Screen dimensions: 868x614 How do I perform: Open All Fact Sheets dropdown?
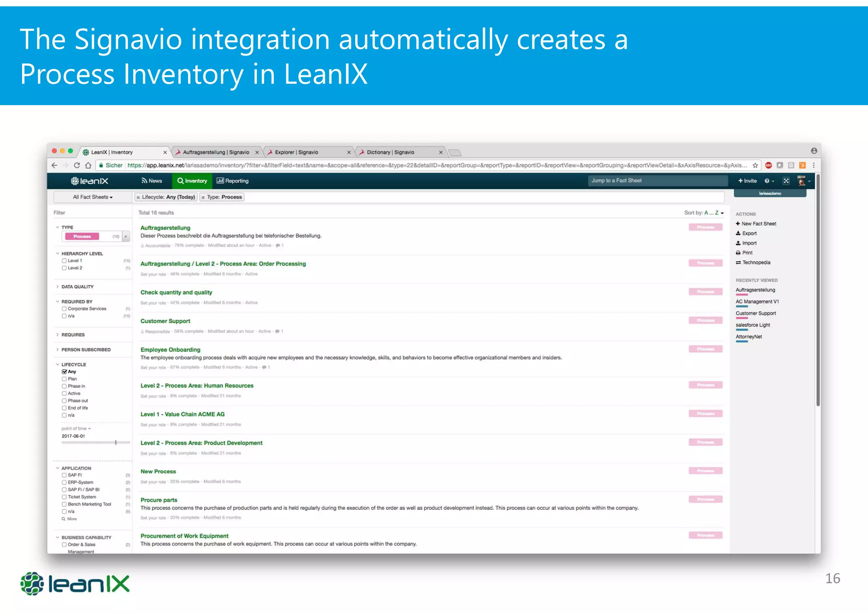pos(93,197)
